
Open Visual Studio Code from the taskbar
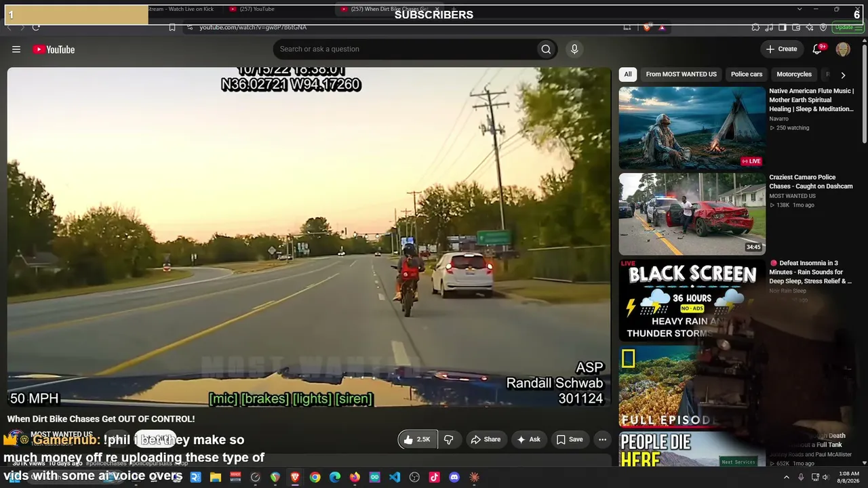[395, 477]
